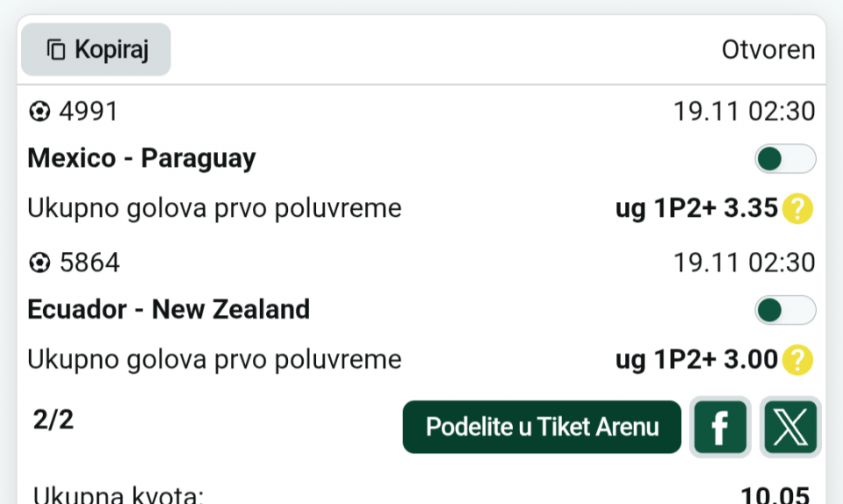Toggle the Mexico - Paraguay switch
This screenshot has width=843, height=504.
pos(785,159)
